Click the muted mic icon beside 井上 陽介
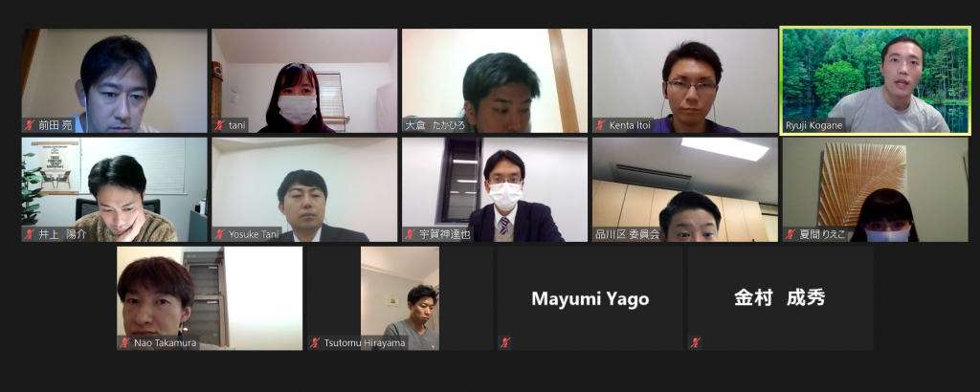 point(30,234)
